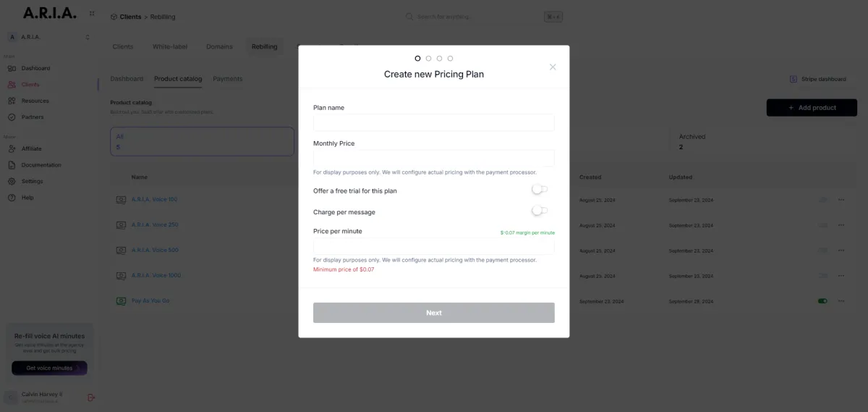This screenshot has width=868, height=412.
Task: Open the Documentation sidebar icon
Action: [x=12, y=165]
